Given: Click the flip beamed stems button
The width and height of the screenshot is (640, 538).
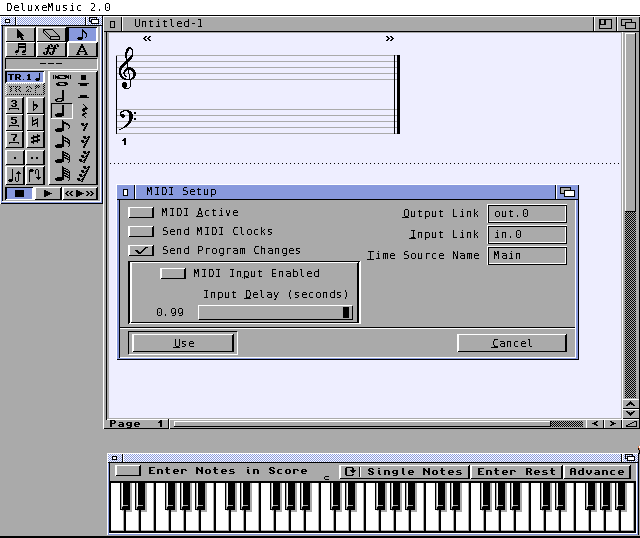Looking at the screenshot, I should [x=36, y=175].
